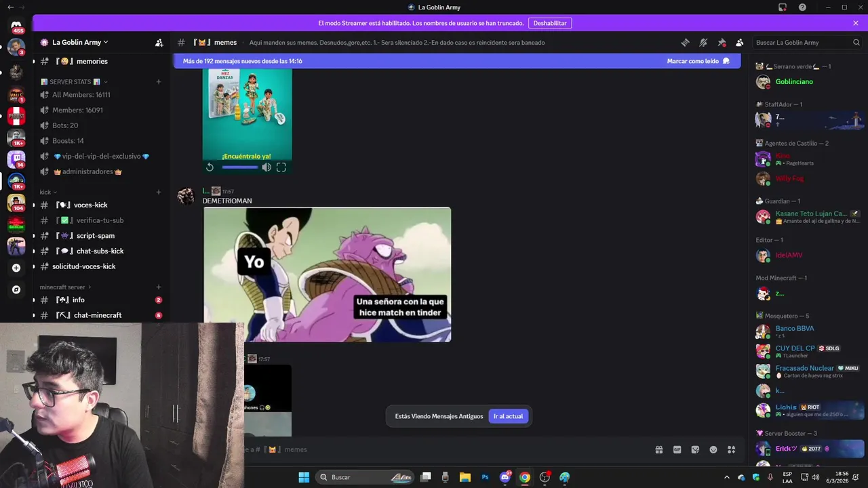
Task: Open GIF picker icon
Action: 677,449
